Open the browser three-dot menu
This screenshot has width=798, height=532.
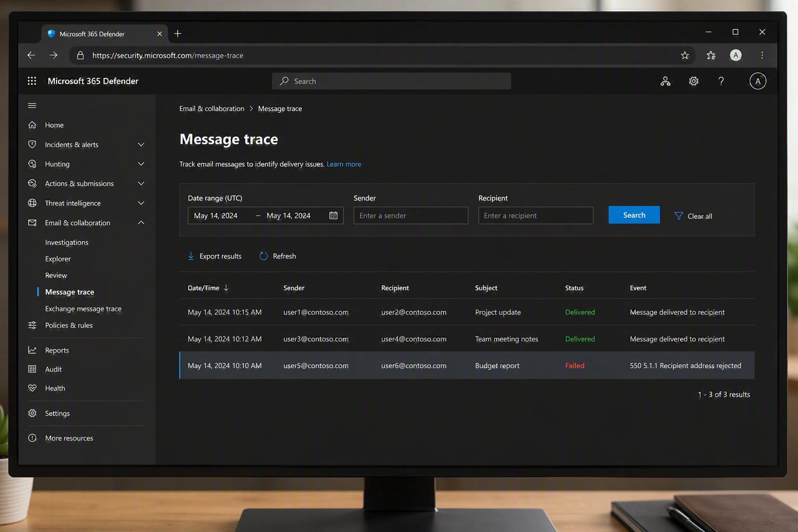762,55
